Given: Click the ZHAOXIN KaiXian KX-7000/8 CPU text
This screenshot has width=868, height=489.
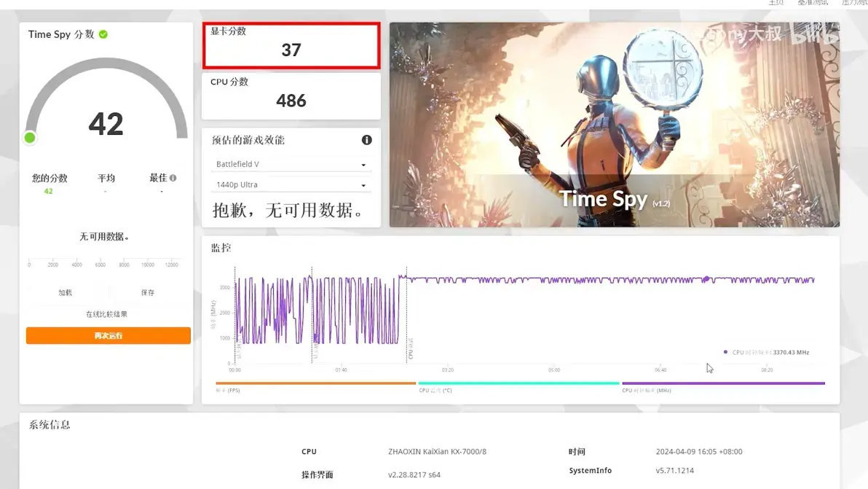Looking at the screenshot, I should pos(438,452).
